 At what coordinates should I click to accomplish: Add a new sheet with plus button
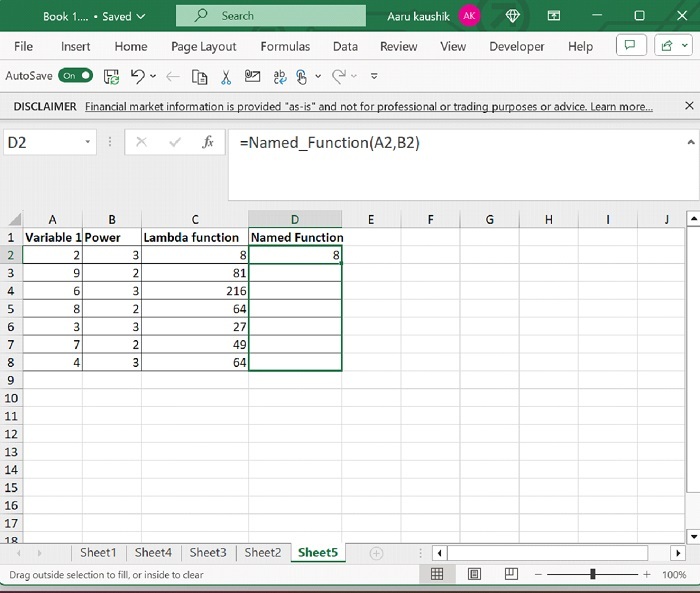376,552
